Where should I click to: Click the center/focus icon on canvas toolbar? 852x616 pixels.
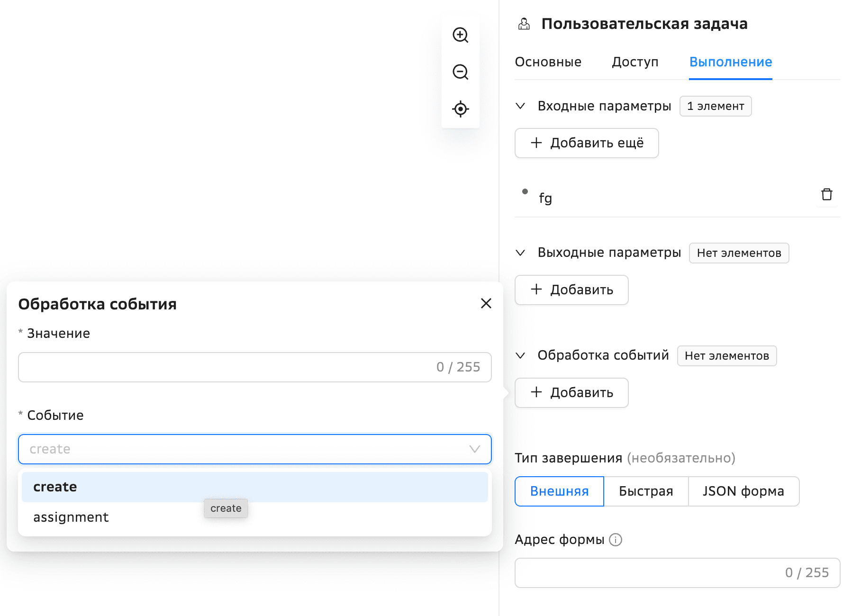(x=460, y=109)
